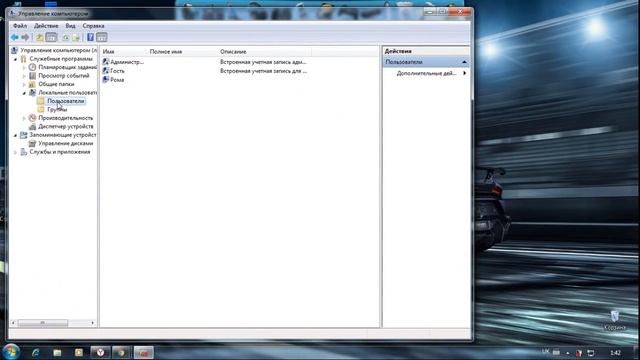Collapse the Пользователи section in Действия pane
640x360 pixels.
click(464, 62)
